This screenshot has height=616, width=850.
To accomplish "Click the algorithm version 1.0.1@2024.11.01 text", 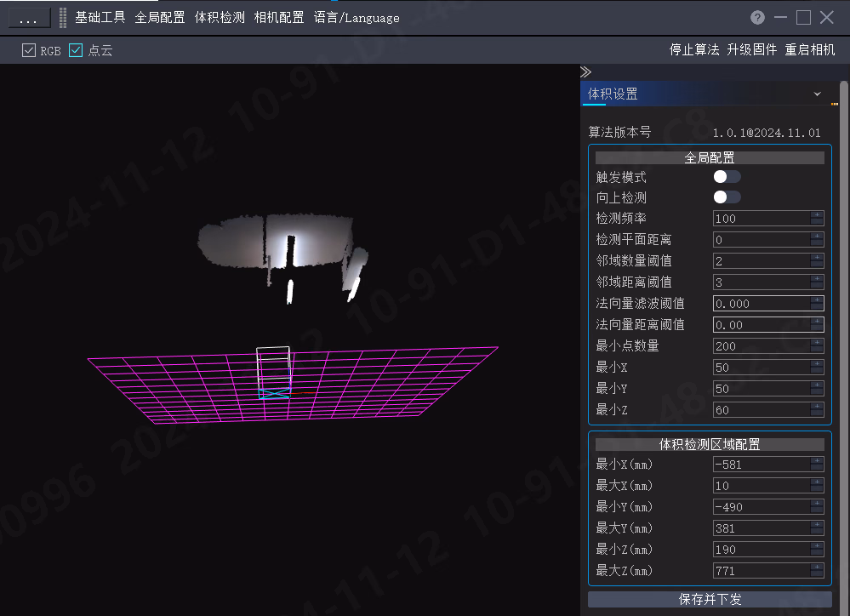I will [767, 133].
